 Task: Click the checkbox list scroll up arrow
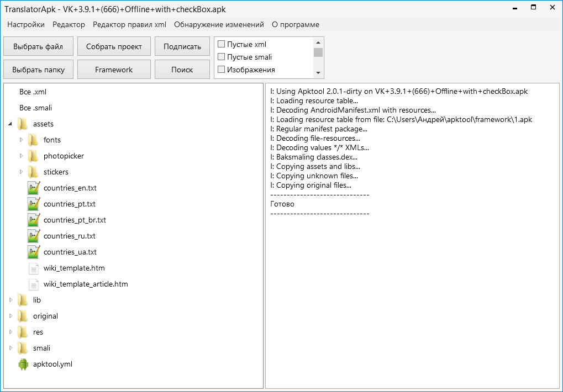click(x=318, y=43)
